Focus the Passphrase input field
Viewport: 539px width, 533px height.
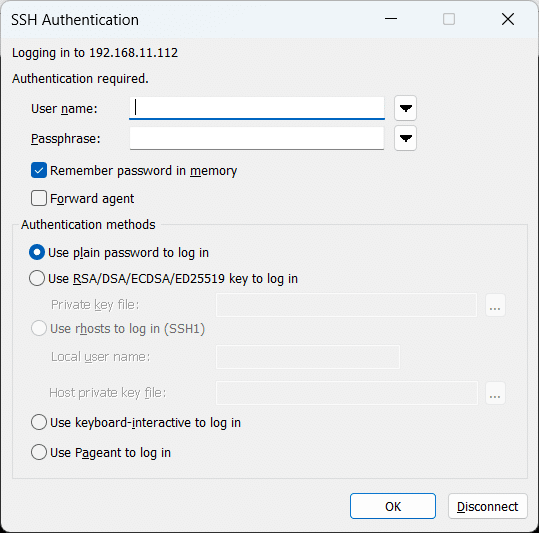(257, 138)
